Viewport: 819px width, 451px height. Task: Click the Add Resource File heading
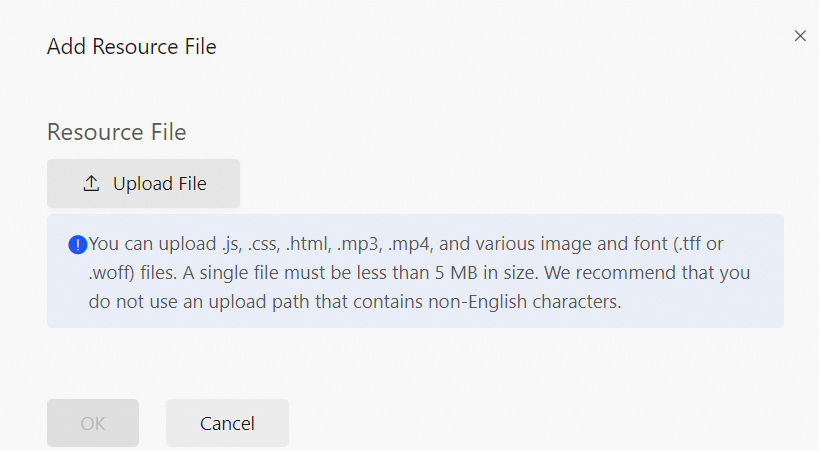point(132,47)
